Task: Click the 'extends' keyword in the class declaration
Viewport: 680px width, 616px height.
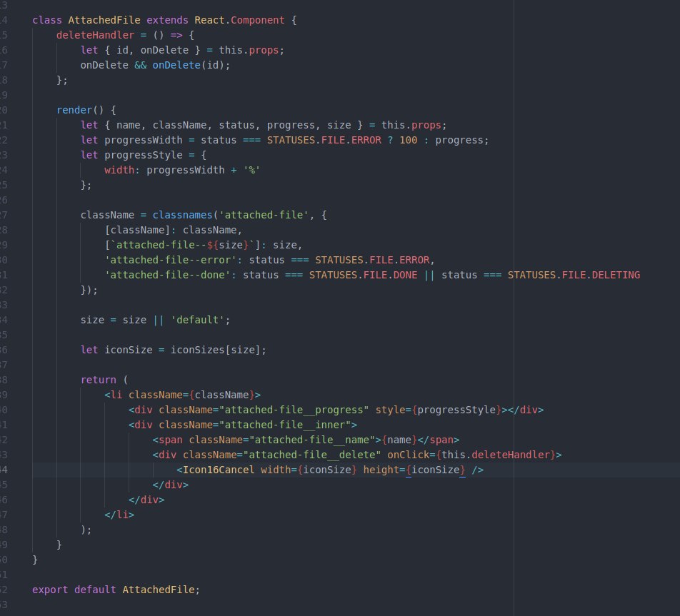Action: 167,20
